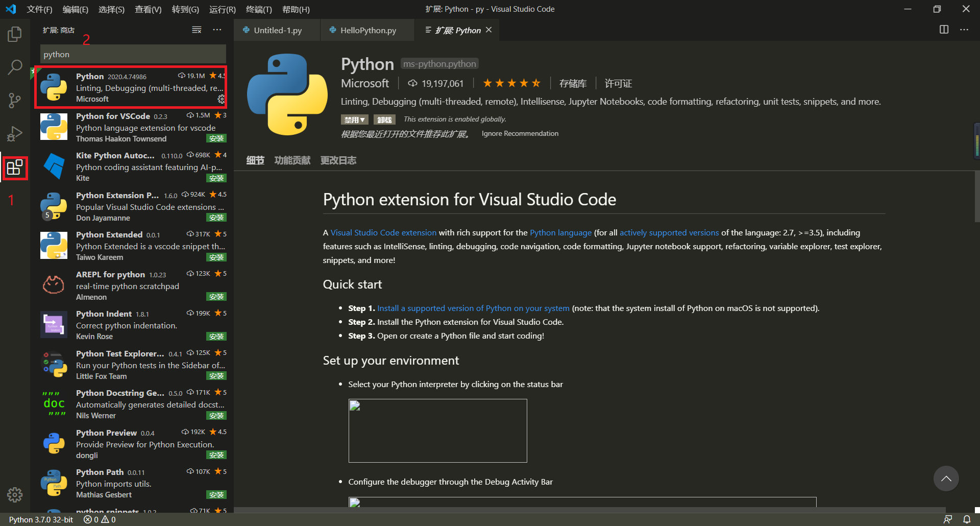This screenshot has width=980, height=526.
Task: Open the 终端(T) Terminal menu
Action: [258, 9]
